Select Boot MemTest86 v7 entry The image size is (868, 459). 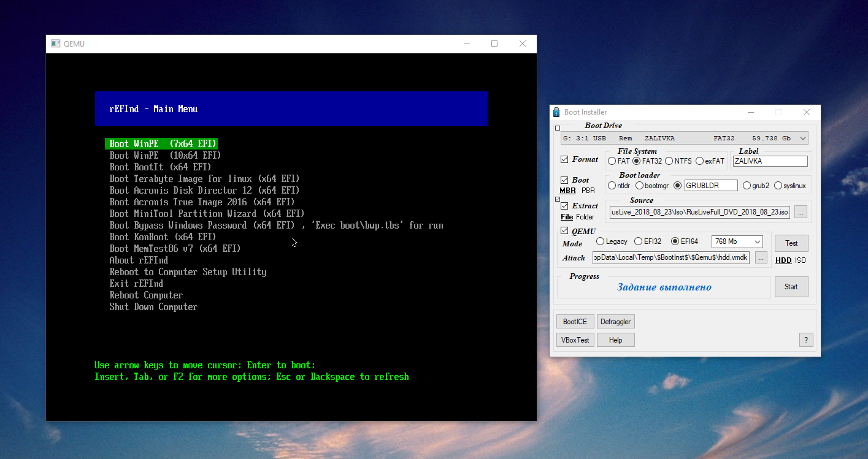(175, 248)
